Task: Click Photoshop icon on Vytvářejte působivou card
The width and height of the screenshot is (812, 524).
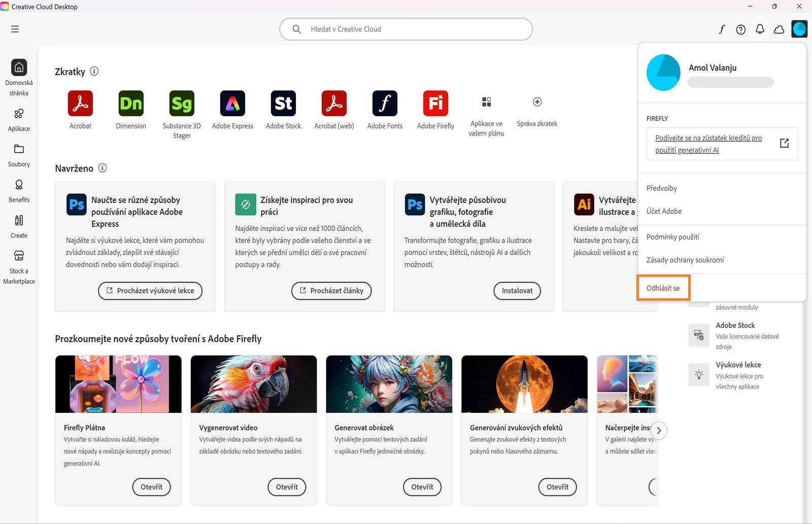Action: 415,204
